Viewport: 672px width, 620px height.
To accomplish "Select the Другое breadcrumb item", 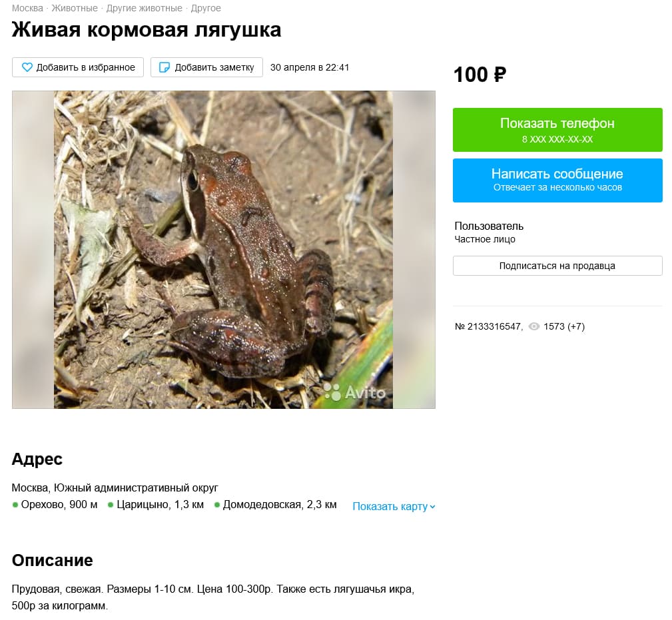I will (206, 8).
